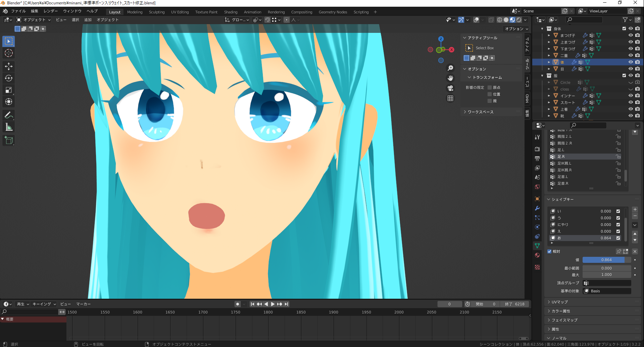Toggle the 位置 checkbox
The width and height of the screenshot is (644, 347).
[x=490, y=94]
